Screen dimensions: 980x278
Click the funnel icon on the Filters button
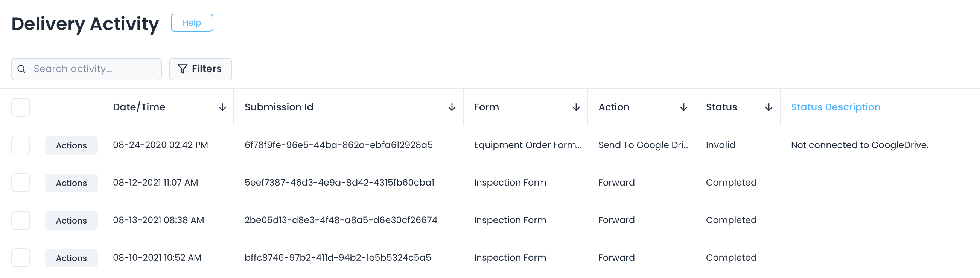click(183, 69)
